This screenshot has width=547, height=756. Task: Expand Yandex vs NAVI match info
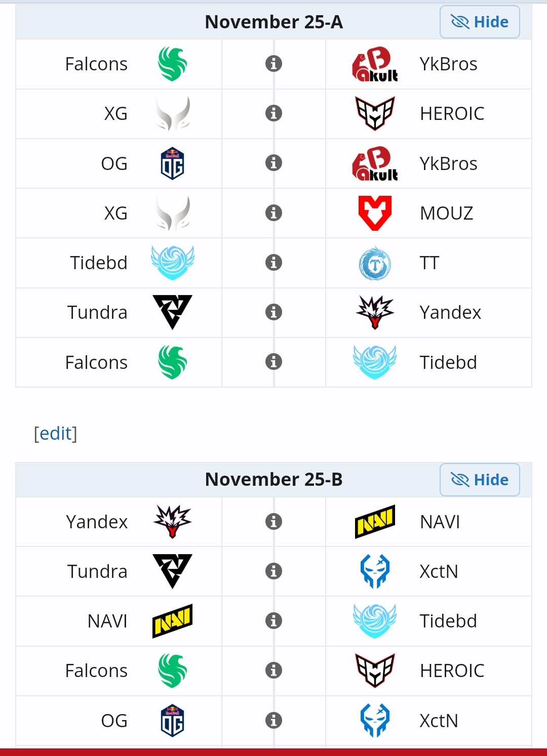point(273,521)
